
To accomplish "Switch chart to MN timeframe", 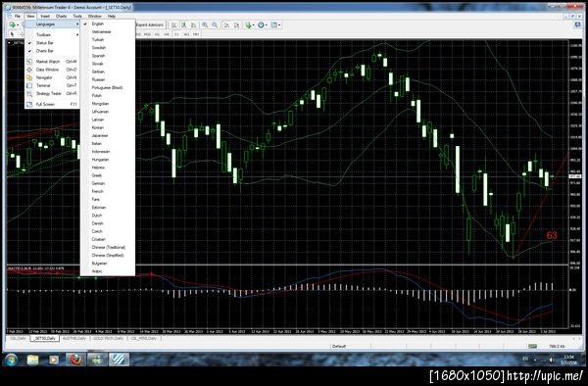I will coord(196,34).
